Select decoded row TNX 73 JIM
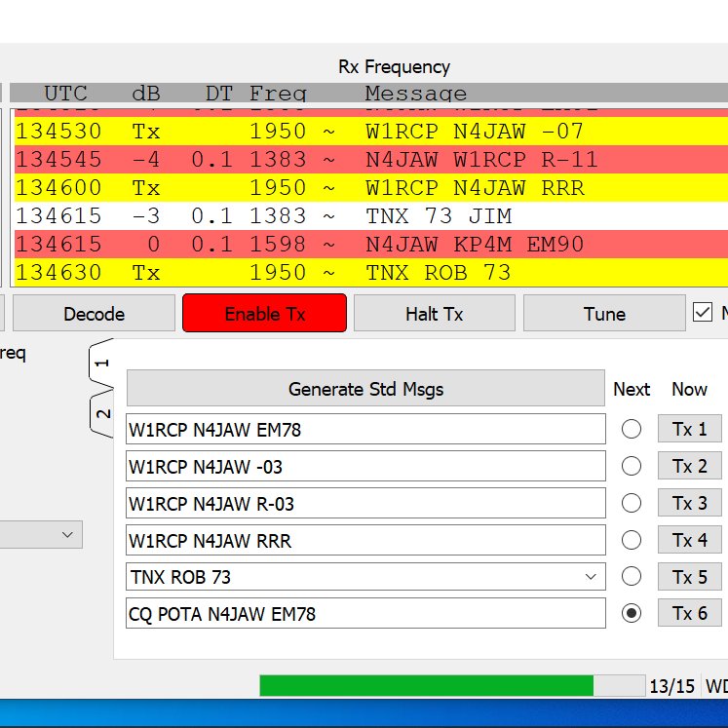728x728 pixels. (x=371, y=216)
